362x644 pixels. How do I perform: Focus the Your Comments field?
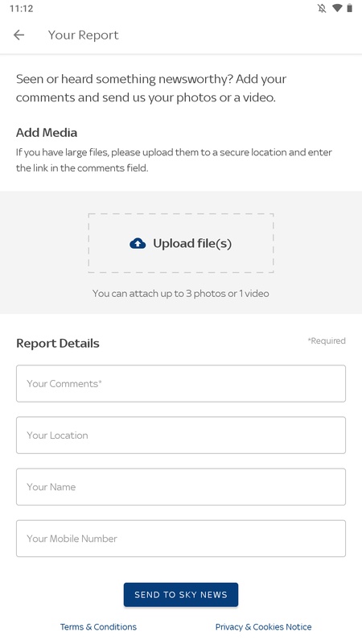pyautogui.click(x=181, y=384)
